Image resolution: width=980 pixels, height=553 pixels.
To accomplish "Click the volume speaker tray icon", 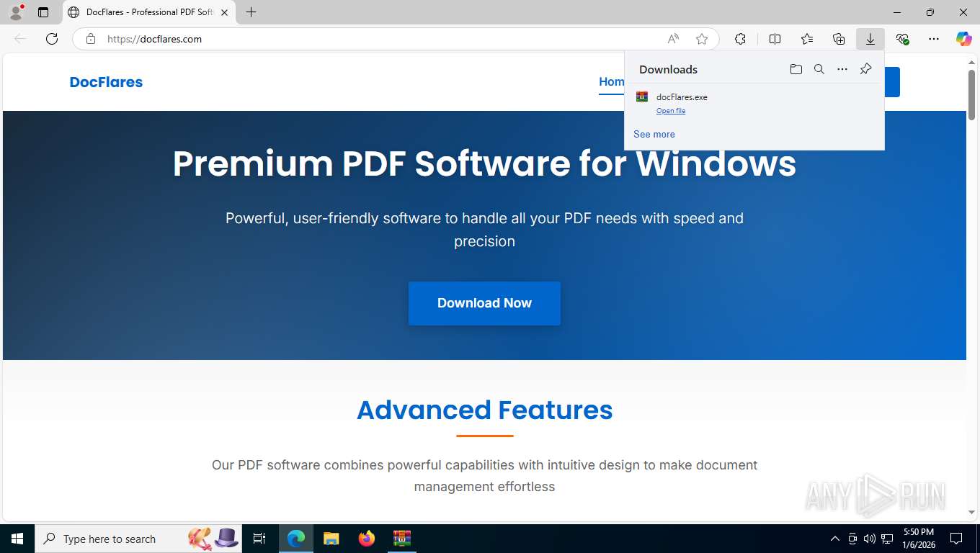I will [870, 539].
